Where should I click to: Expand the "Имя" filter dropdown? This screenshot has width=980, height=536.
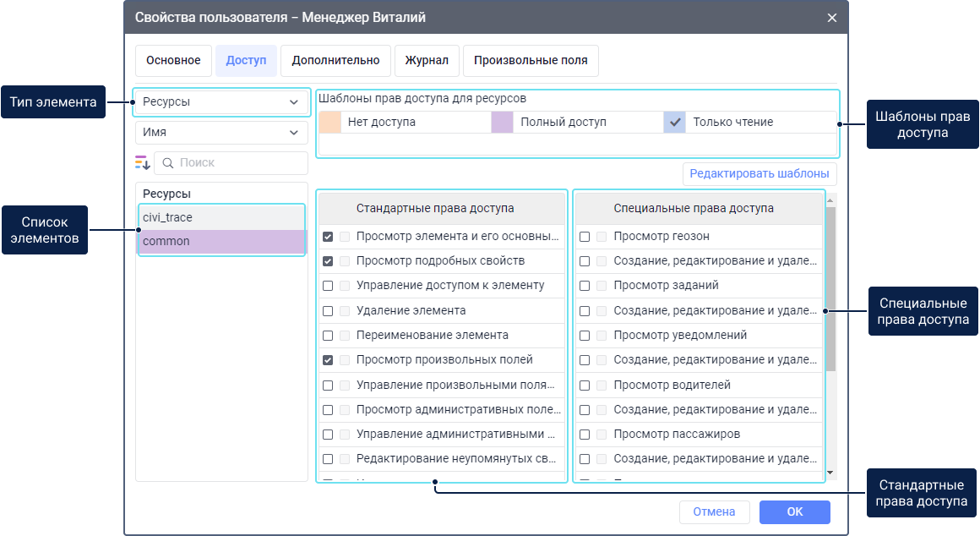pyautogui.click(x=221, y=133)
